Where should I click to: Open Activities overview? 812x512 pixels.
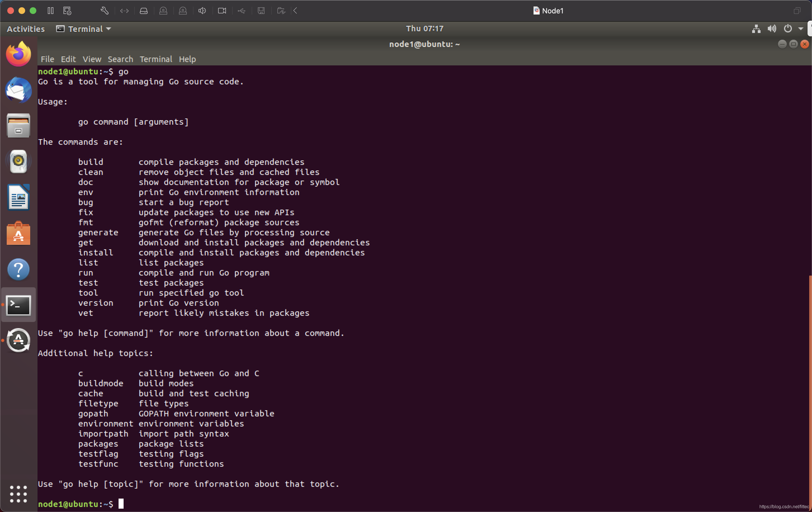pyautogui.click(x=26, y=29)
